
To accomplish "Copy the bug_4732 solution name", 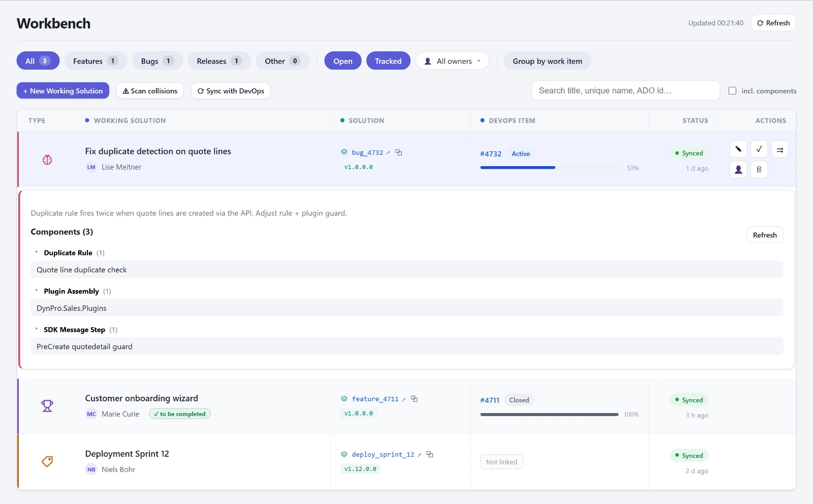I will [399, 152].
